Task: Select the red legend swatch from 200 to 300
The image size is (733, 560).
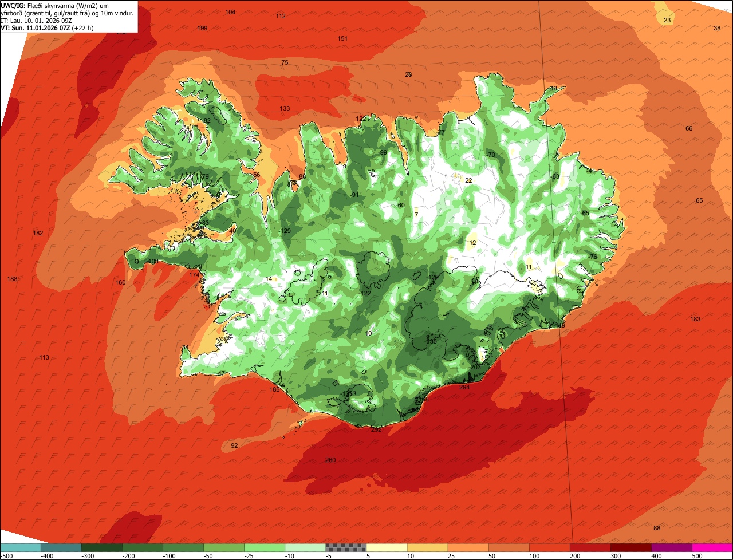Action: tap(590, 547)
